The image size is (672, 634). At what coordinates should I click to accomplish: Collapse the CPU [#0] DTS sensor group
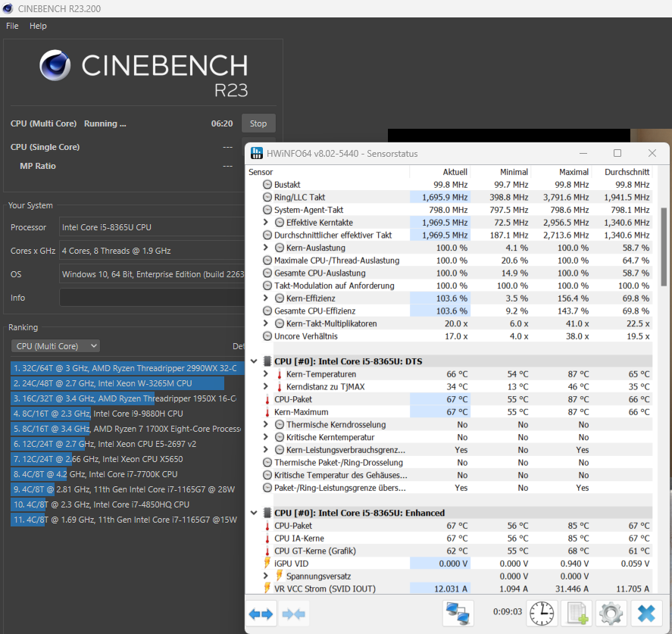coord(254,361)
